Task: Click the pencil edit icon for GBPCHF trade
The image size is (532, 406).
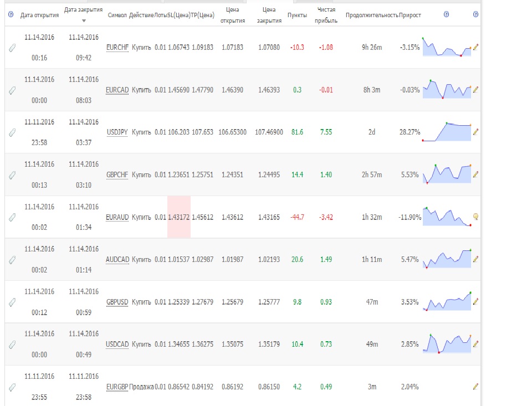Action: [x=475, y=174]
